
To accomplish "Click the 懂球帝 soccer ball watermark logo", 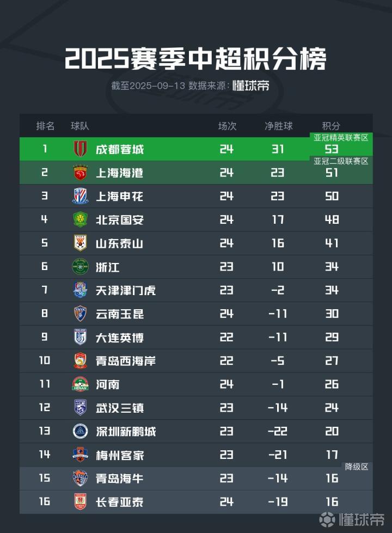I will tap(328, 520).
